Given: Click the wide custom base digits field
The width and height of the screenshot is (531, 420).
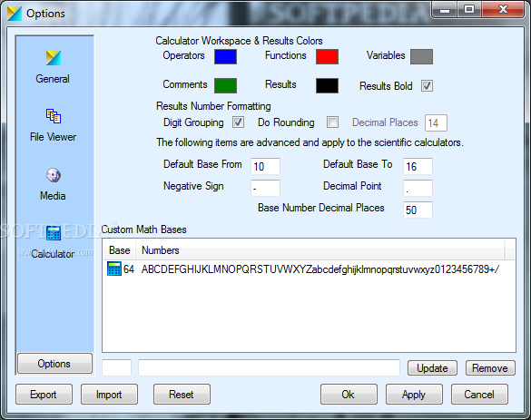Looking at the screenshot, I should pos(270,367).
